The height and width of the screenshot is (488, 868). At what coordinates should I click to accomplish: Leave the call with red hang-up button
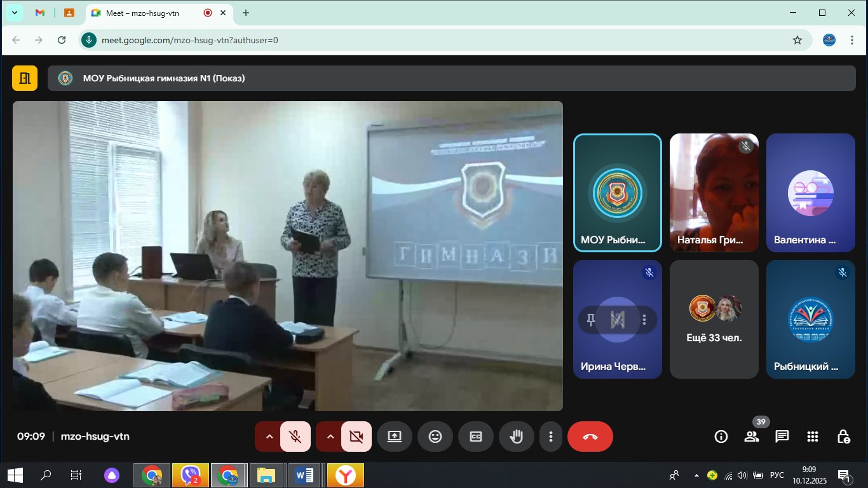click(x=590, y=437)
